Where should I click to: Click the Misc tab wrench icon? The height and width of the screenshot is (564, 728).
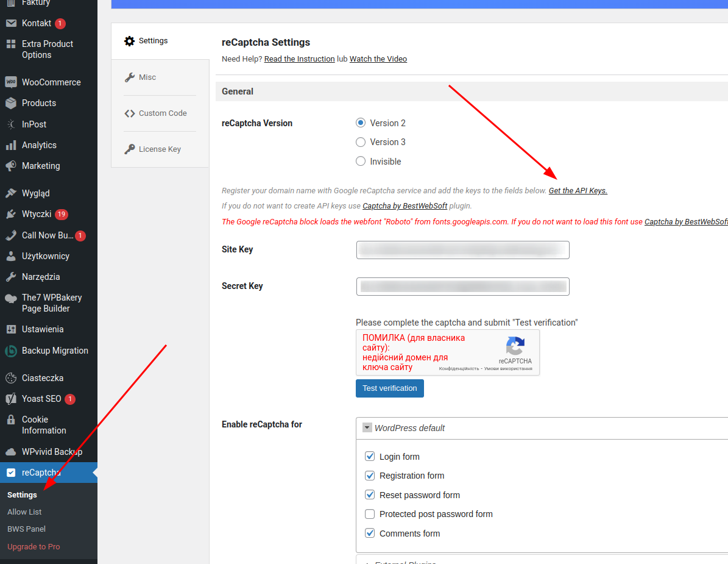point(130,77)
